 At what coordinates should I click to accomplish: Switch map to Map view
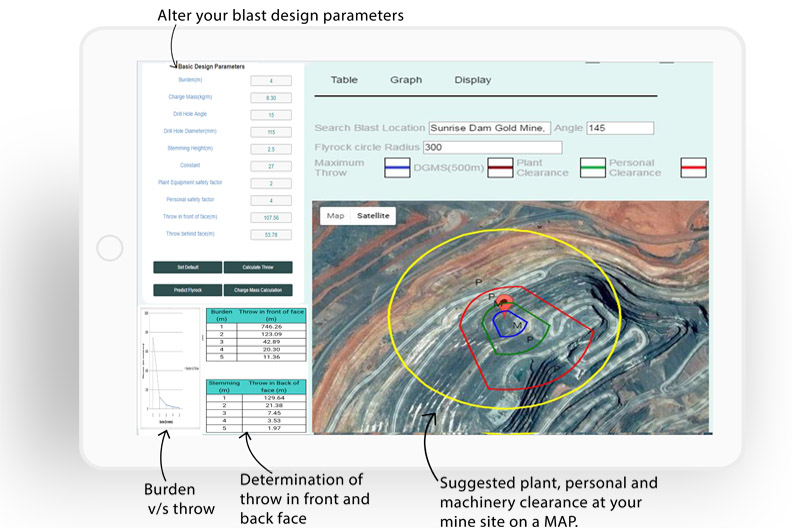(335, 215)
